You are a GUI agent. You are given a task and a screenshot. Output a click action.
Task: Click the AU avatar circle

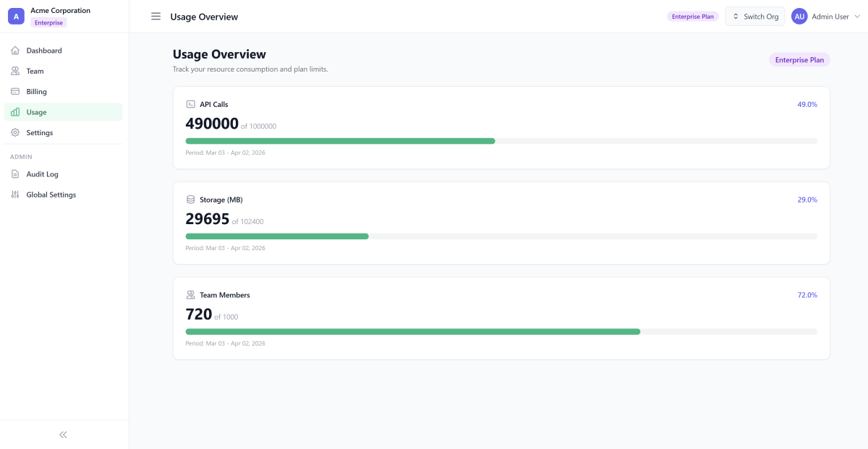pos(799,16)
